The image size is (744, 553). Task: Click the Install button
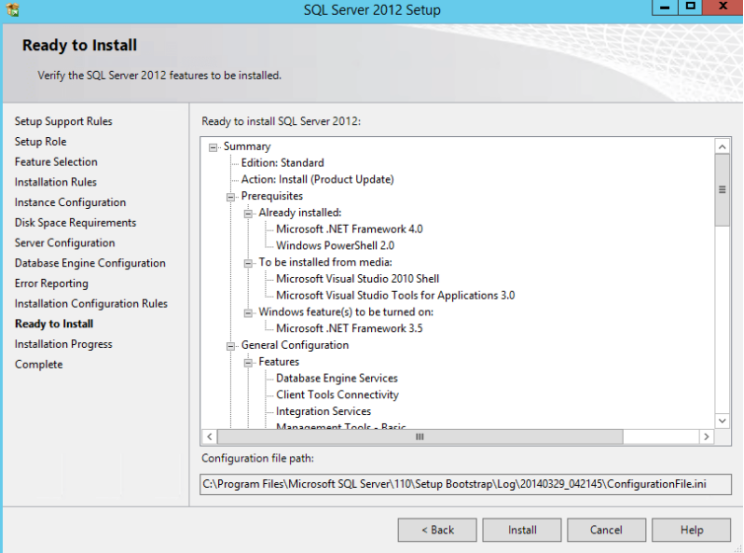(x=522, y=530)
